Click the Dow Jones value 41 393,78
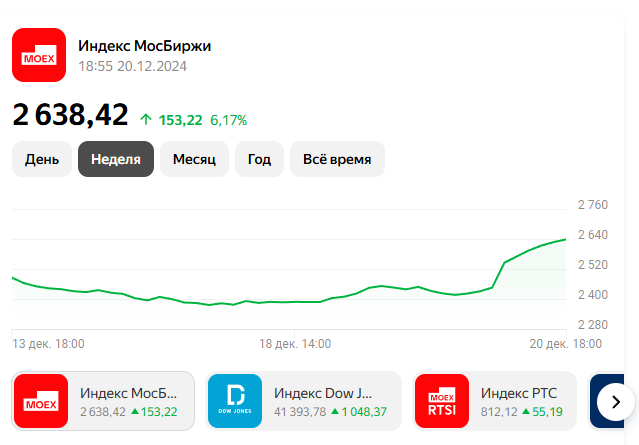639x445 pixels. [300, 412]
